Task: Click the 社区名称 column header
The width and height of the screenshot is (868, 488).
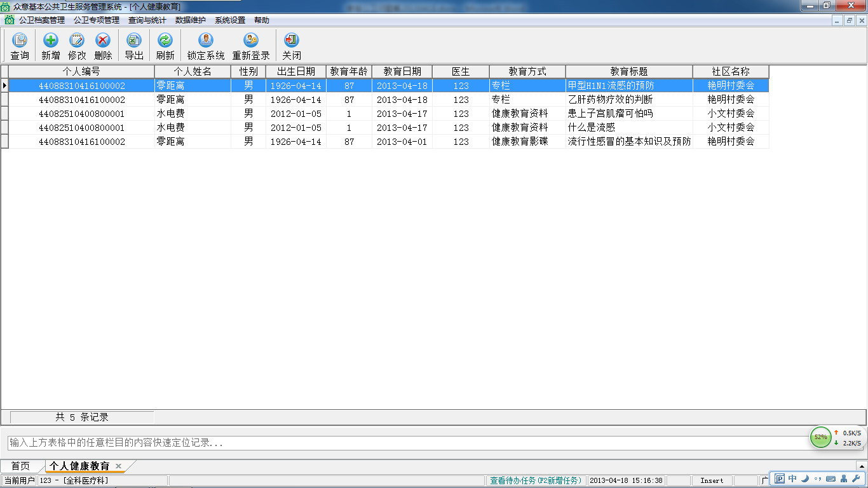Action: coord(731,71)
